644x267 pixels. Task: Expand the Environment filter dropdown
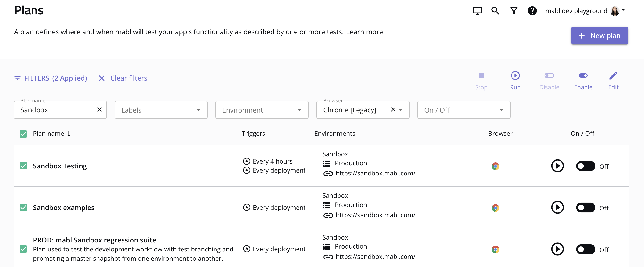(262, 110)
